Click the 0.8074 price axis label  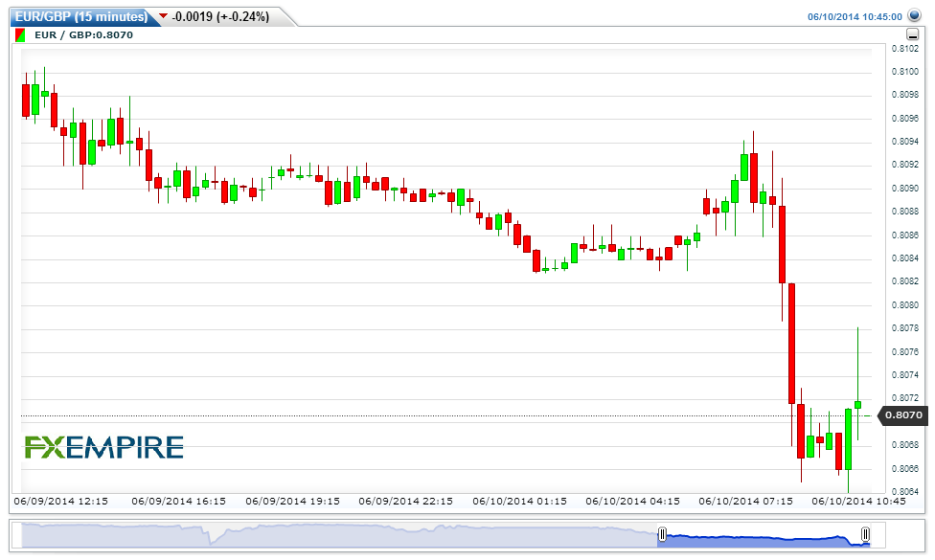pos(904,375)
